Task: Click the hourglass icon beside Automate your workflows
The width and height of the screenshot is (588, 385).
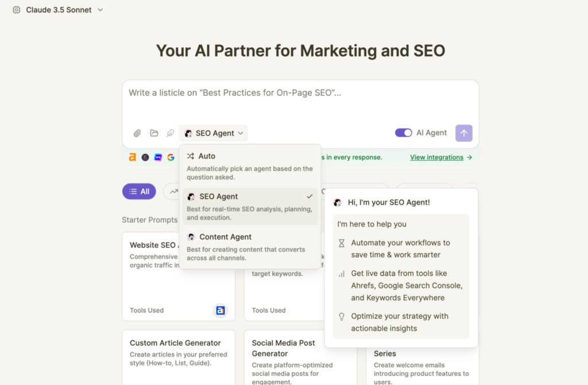Action: 342,243
